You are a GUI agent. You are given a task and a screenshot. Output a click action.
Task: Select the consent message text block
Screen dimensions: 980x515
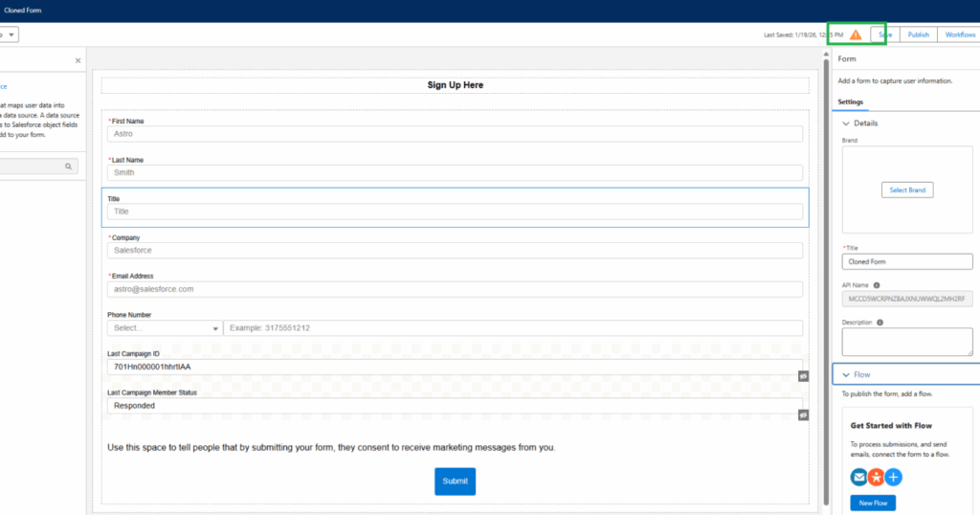(x=331, y=447)
